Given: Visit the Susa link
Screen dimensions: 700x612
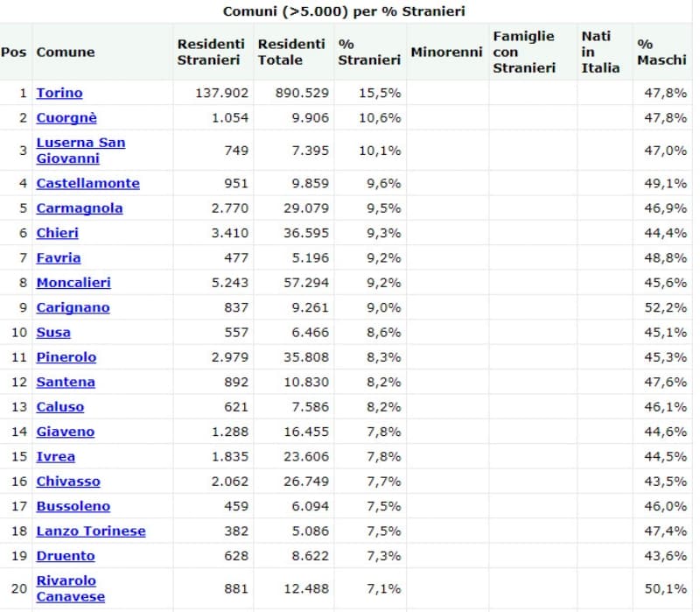Looking at the screenshot, I should coord(53,333).
